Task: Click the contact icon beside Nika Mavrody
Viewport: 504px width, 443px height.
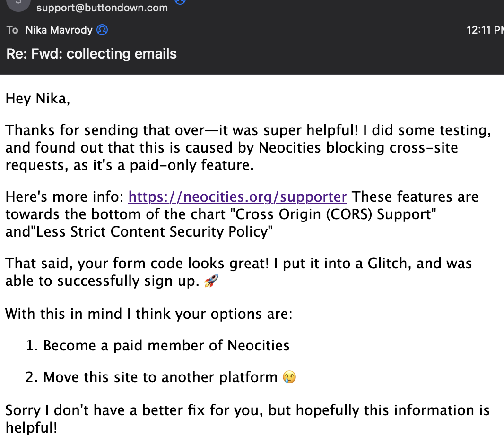Action: click(102, 30)
